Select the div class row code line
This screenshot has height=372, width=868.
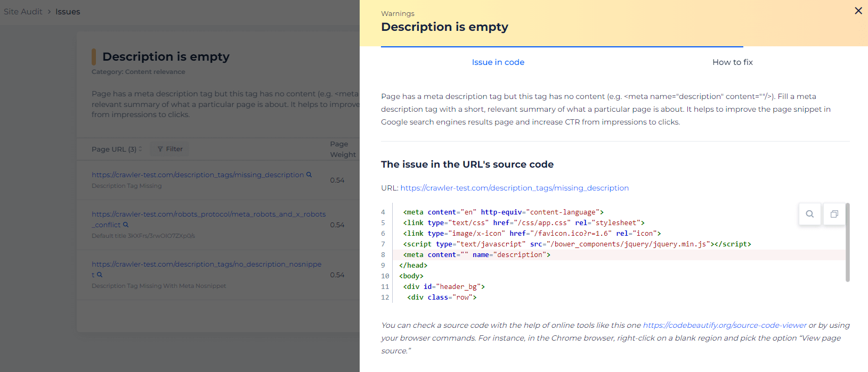[442, 297]
